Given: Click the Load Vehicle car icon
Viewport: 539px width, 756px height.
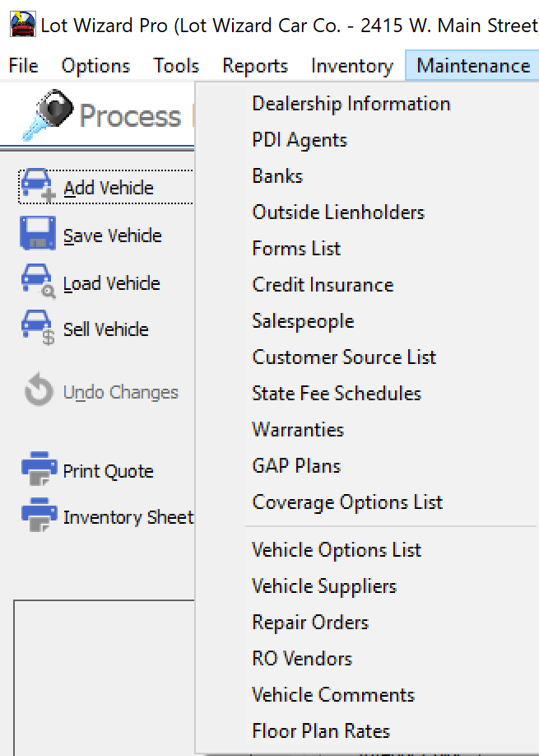Looking at the screenshot, I should tap(38, 282).
